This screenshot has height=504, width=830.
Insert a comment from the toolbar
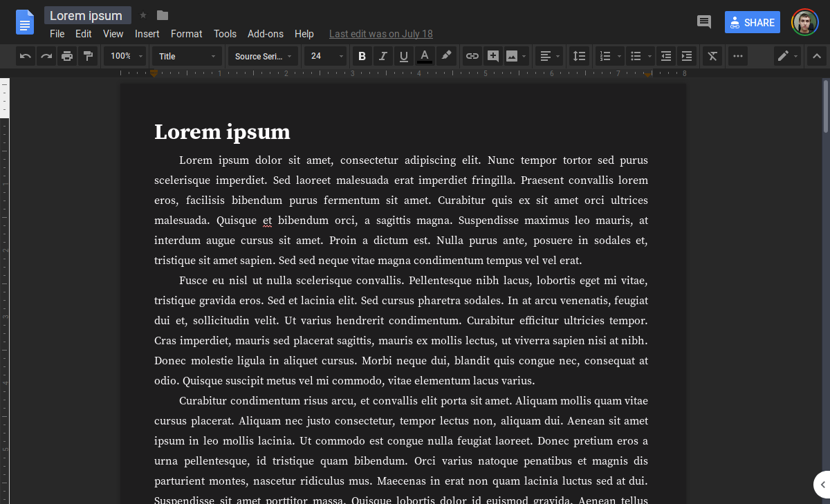[493, 56]
